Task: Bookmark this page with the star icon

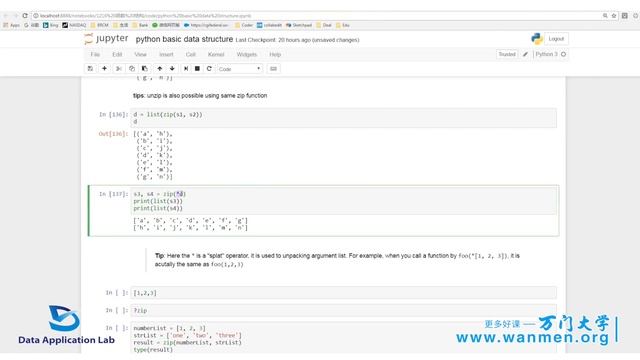Action: (614, 16)
